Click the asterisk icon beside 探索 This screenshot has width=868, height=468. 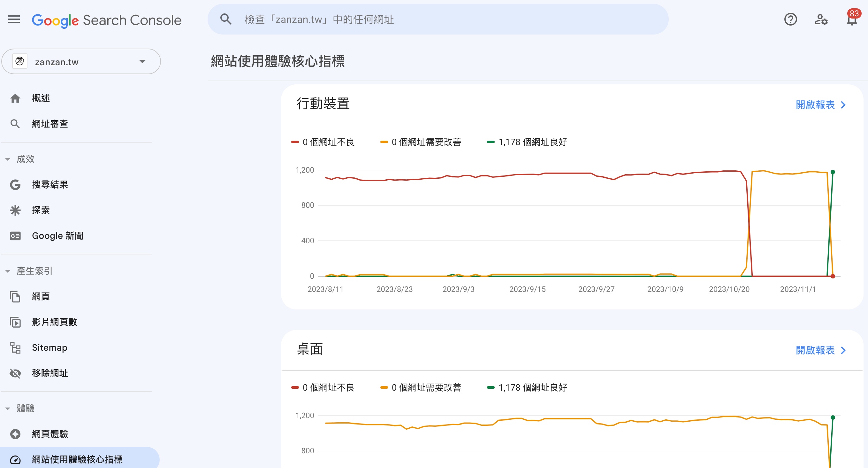[x=15, y=210]
